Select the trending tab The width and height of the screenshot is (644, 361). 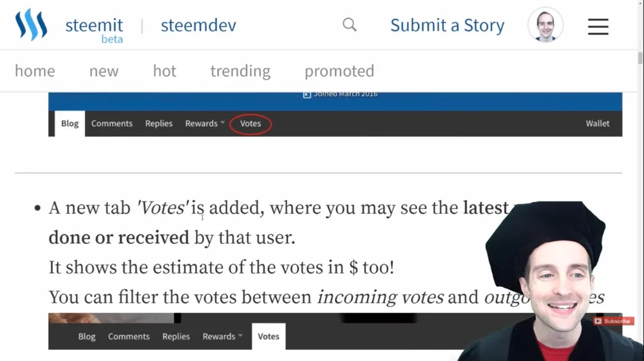(240, 71)
